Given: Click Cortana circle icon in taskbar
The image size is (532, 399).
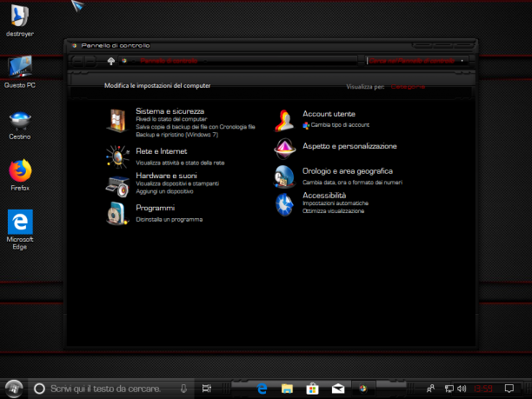Looking at the screenshot, I should click(39, 389).
